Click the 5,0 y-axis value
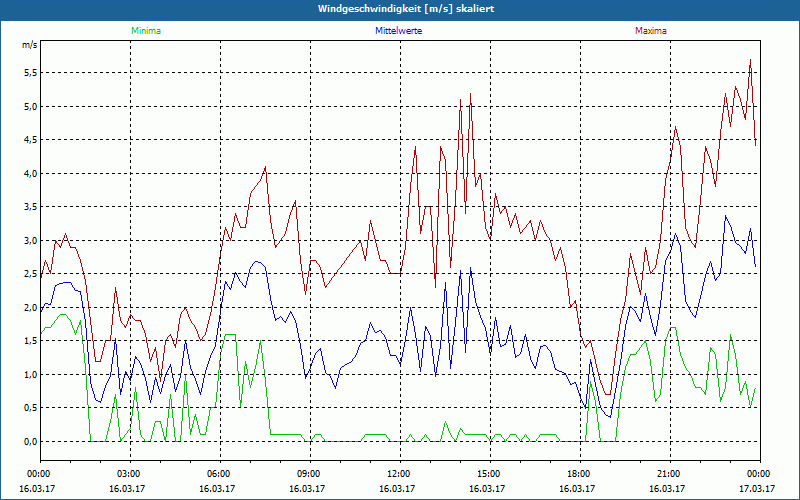 pos(31,107)
